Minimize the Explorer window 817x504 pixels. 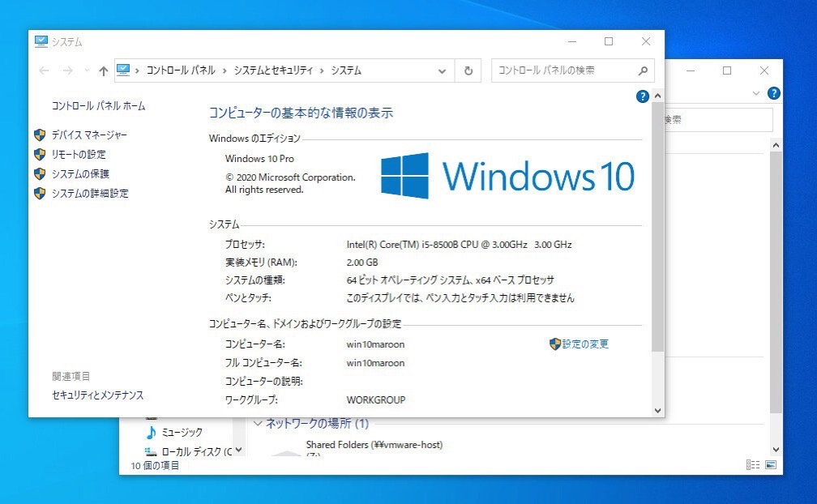pos(691,70)
